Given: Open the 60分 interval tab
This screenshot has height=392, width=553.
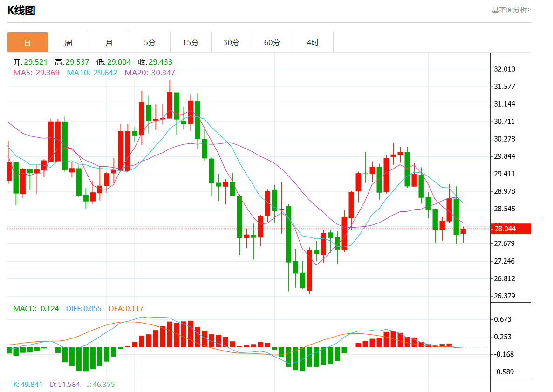Looking at the screenshot, I should [272, 42].
